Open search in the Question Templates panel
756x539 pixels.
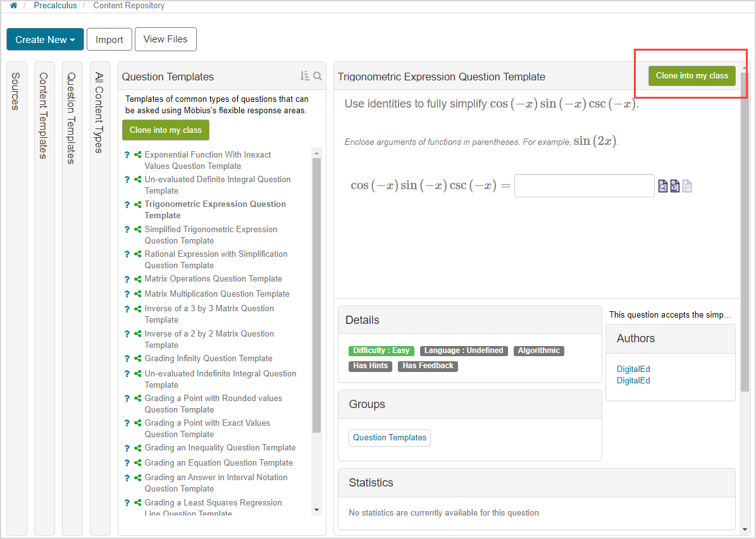tap(317, 75)
